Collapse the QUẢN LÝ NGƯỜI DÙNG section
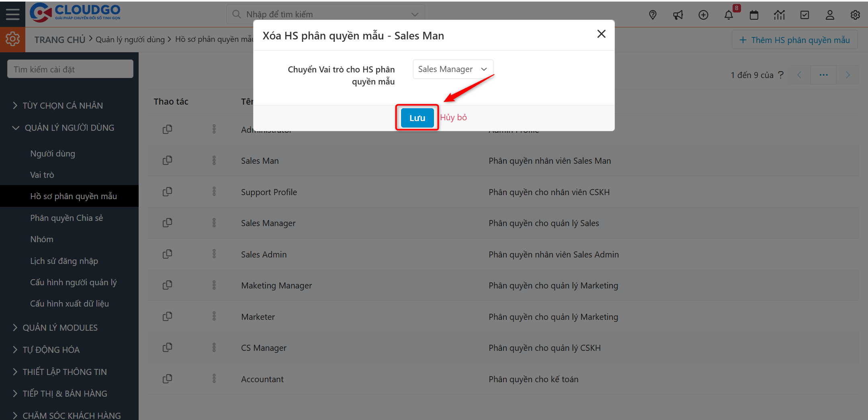Viewport: 868px width, 420px height. [x=69, y=128]
